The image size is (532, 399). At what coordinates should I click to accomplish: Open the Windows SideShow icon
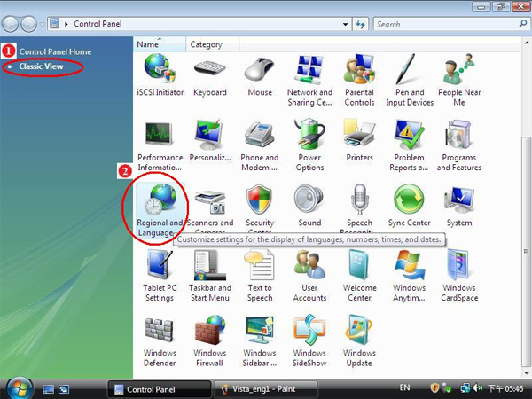coord(309,330)
